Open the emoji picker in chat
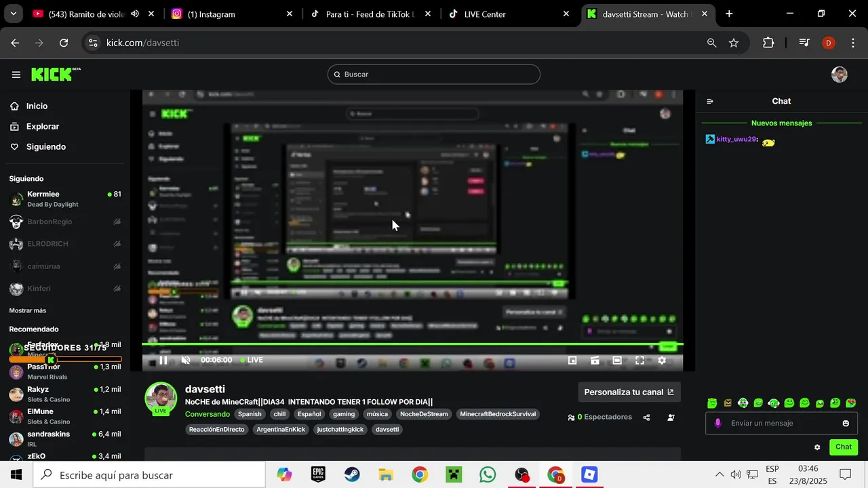Image resolution: width=868 pixels, height=488 pixels. (x=846, y=424)
